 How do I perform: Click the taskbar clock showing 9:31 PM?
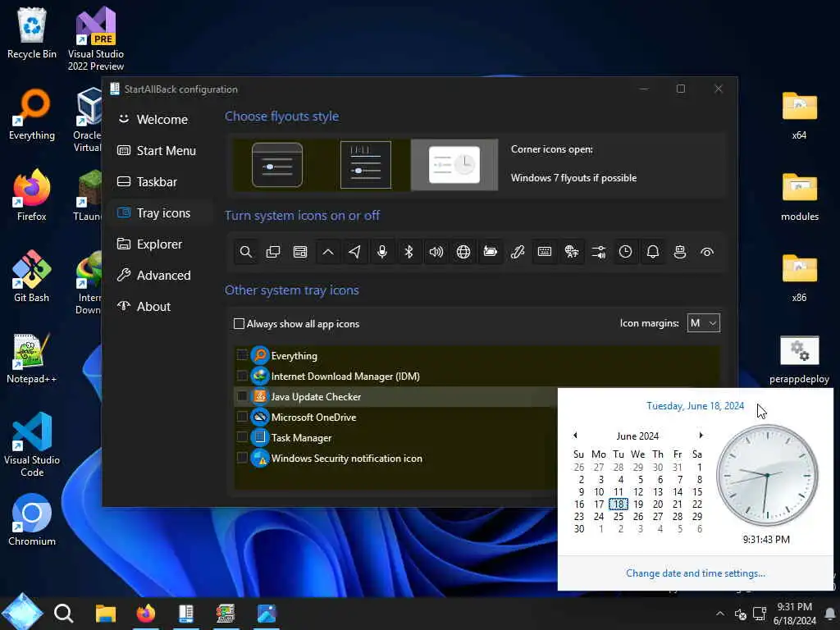[x=794, y=614]
